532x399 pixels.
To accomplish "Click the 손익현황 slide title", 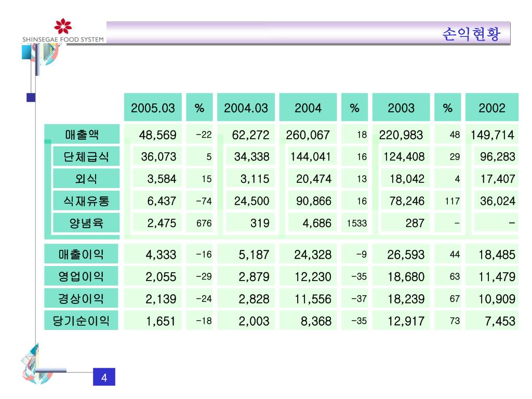I will 471,34.
